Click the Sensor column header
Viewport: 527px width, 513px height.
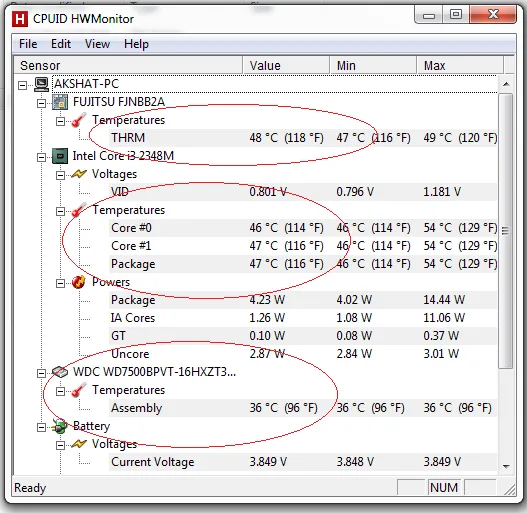(x=128, y=65)
